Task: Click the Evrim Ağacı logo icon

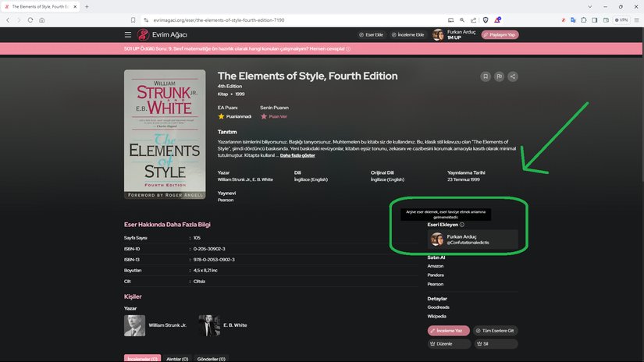Action: point(143,34)
